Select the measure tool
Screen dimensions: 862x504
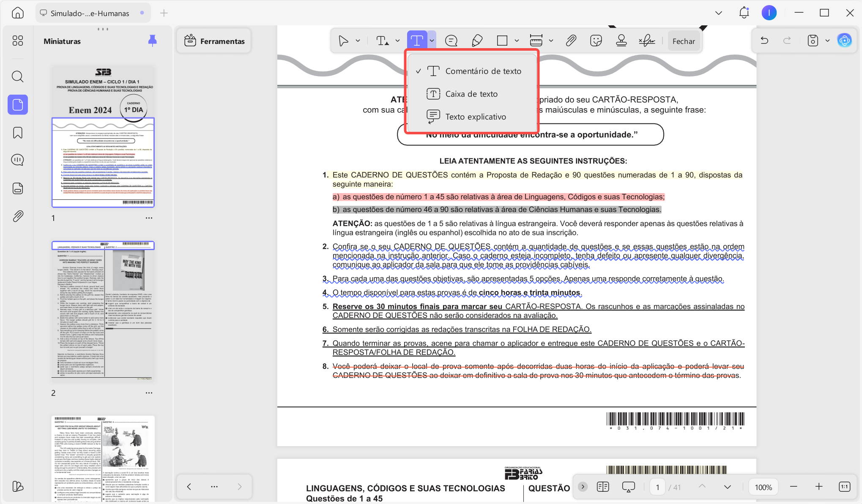pos(536,41)
